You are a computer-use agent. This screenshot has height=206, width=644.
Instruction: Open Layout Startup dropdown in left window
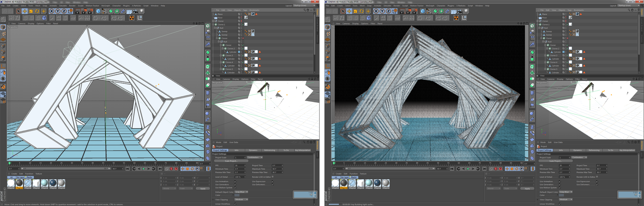point(304,6)
